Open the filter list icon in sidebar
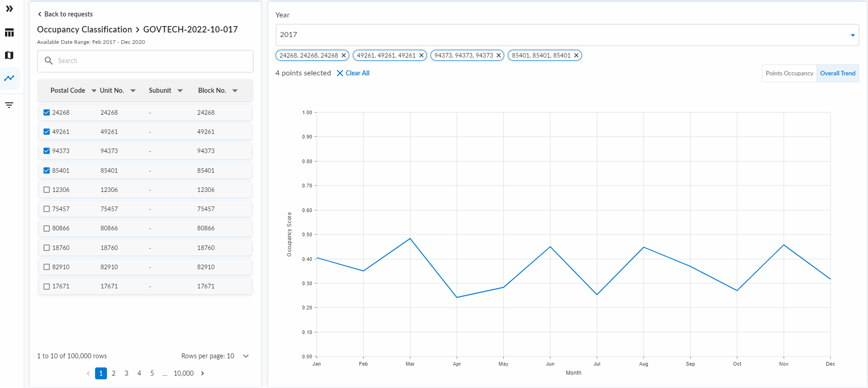This screenshot has width=868, height=388. tap(9, 105)
